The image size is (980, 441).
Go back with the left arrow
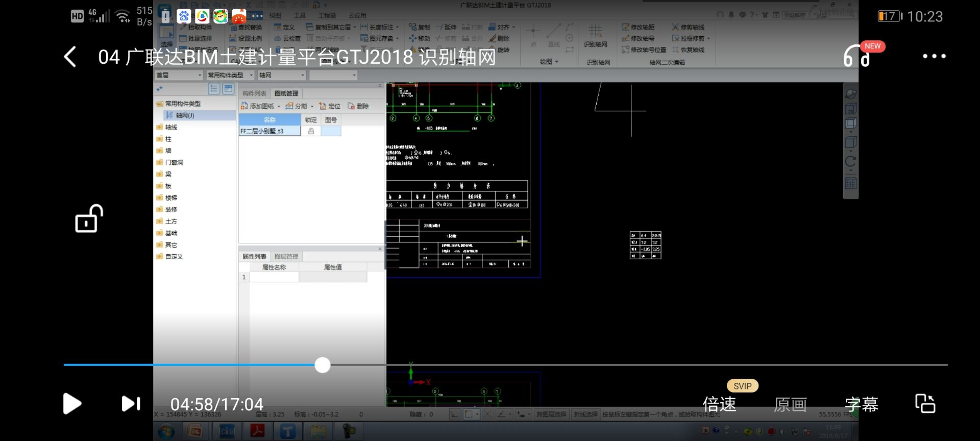point(70,57)
